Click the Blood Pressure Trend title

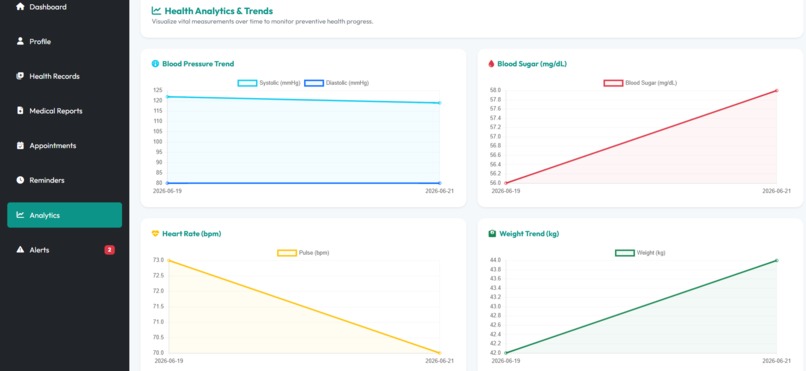click(x=198, y=64)
